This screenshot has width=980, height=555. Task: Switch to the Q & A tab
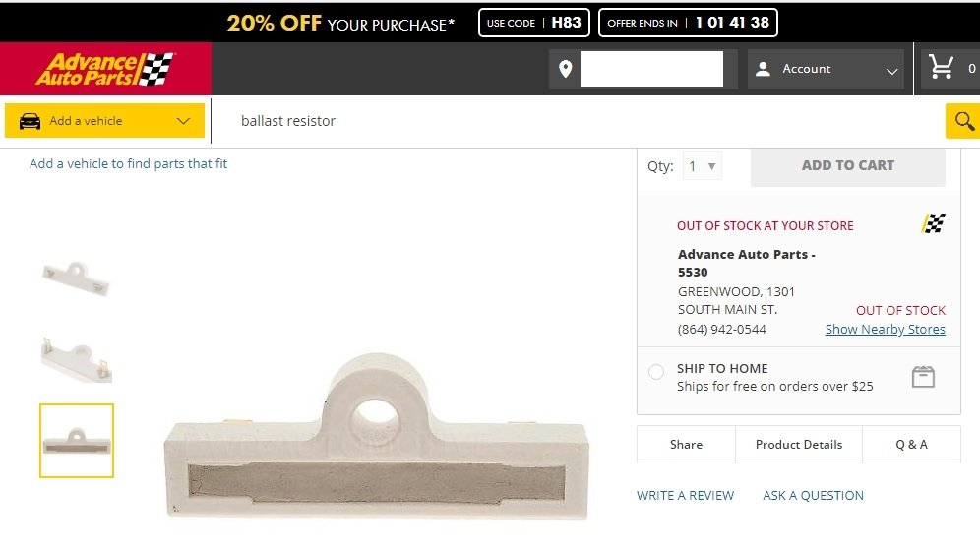pyautogui.click(x=911, y=445)
